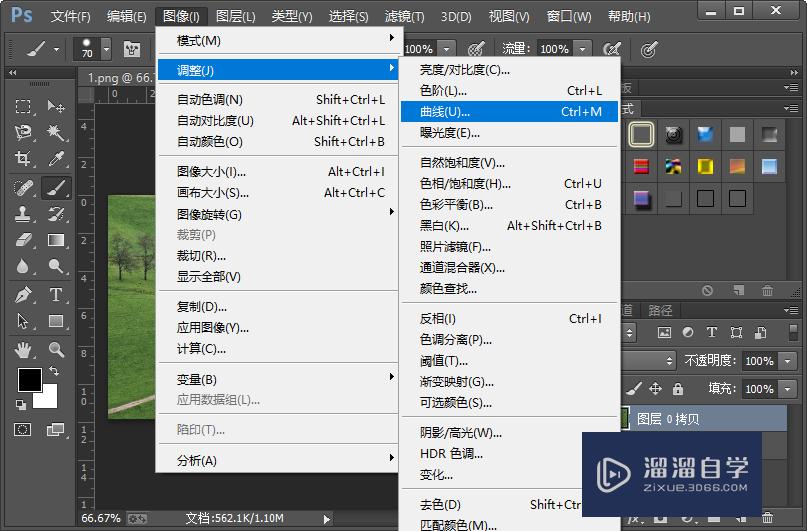
Task: Toggle Quick Mask mode
Action: [23, 429]
